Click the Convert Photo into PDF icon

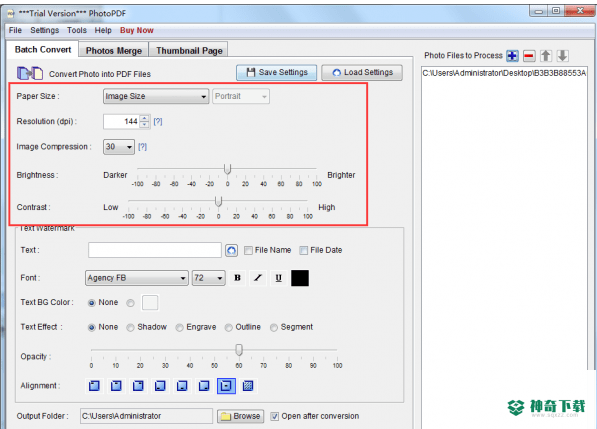[30, 73]
